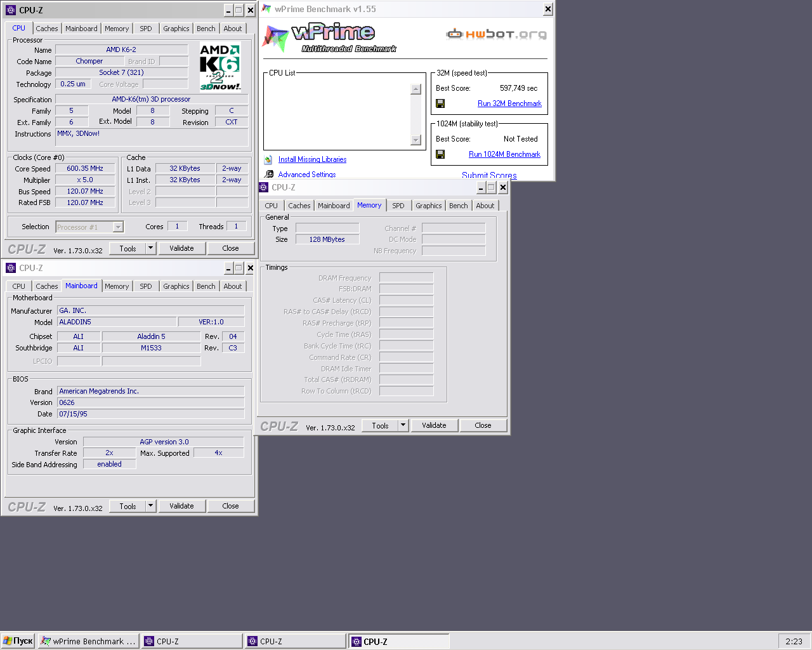The width and height of the screenshot is (812, 650).
Task: Click the CPU List scrollbar up arrow
Action: point(416,89)
